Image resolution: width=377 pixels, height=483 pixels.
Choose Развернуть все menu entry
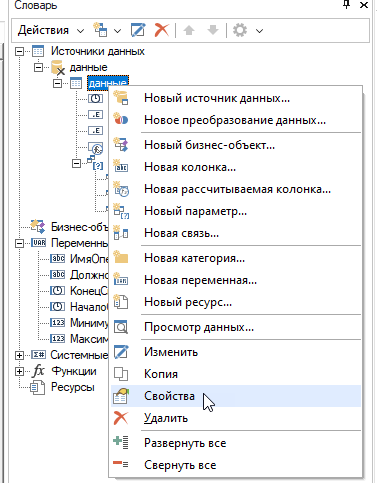pos(236,443)
